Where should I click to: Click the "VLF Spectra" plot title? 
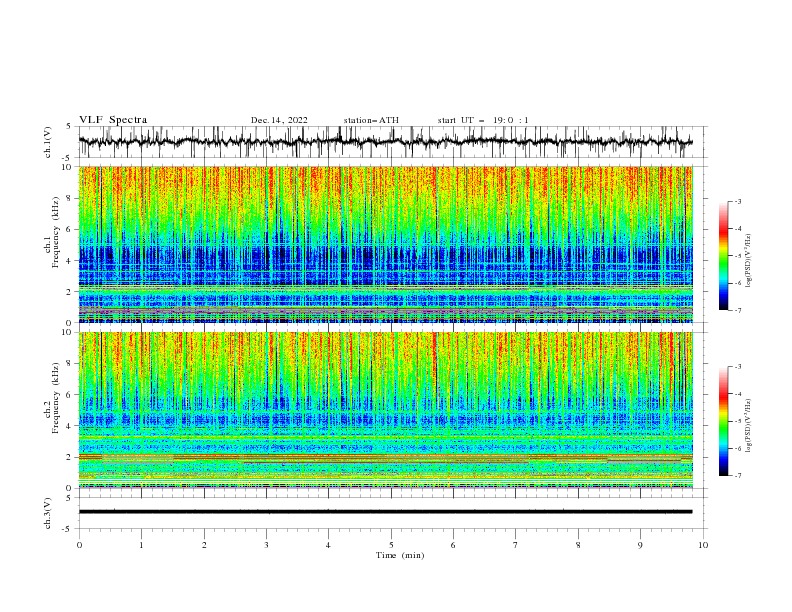[113, 120]
